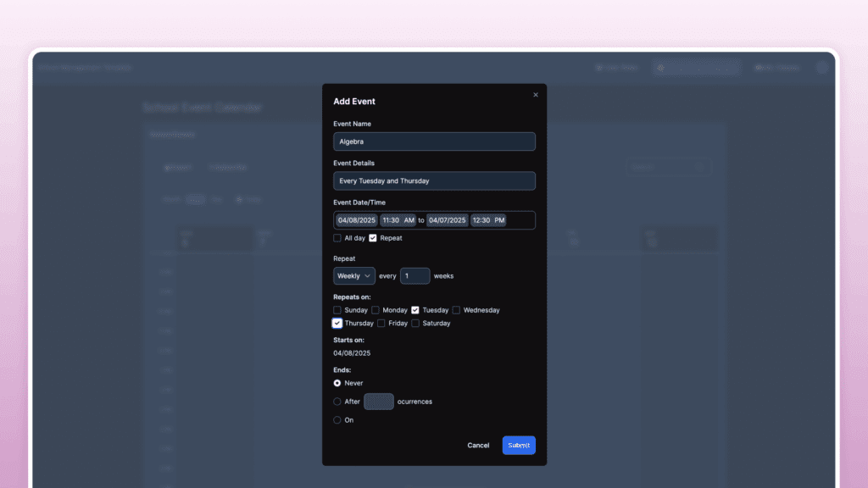Viewport: 868px width, 488px height.
Task: Check the Wednesday checkbox
Action: tap(456, 310)
